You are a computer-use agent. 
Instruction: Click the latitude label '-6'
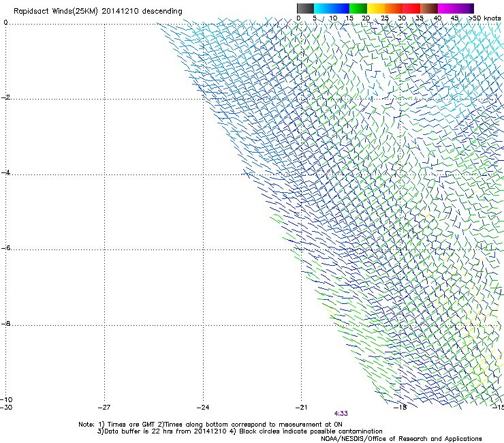click(5, 248)
